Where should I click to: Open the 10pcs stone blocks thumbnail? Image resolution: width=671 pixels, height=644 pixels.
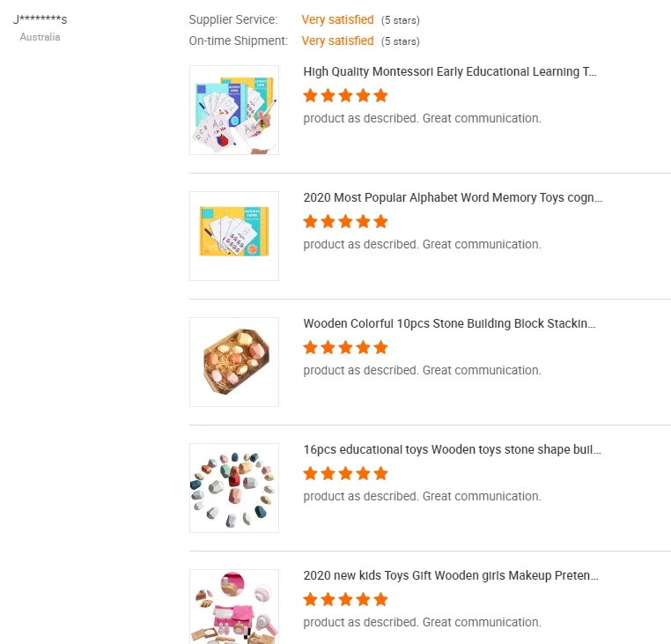pos(234,362)
